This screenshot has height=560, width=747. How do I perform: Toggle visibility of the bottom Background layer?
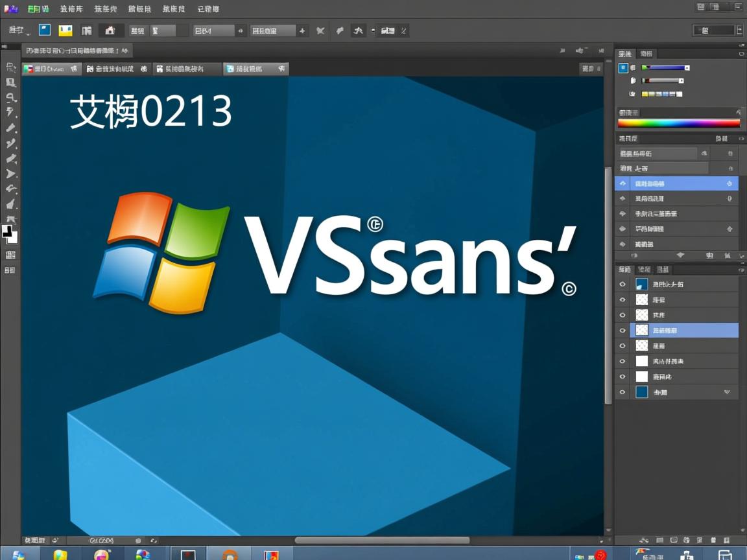pos(622,391)
